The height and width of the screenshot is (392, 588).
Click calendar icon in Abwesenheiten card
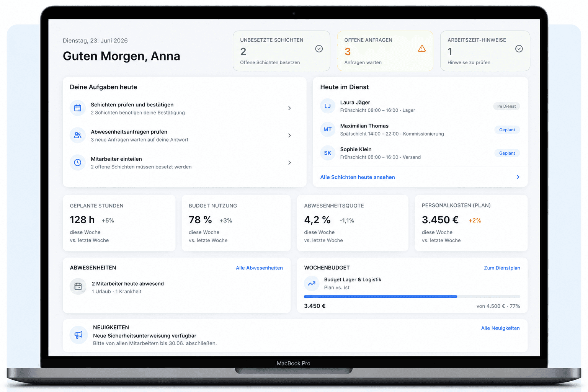[78, 286]
